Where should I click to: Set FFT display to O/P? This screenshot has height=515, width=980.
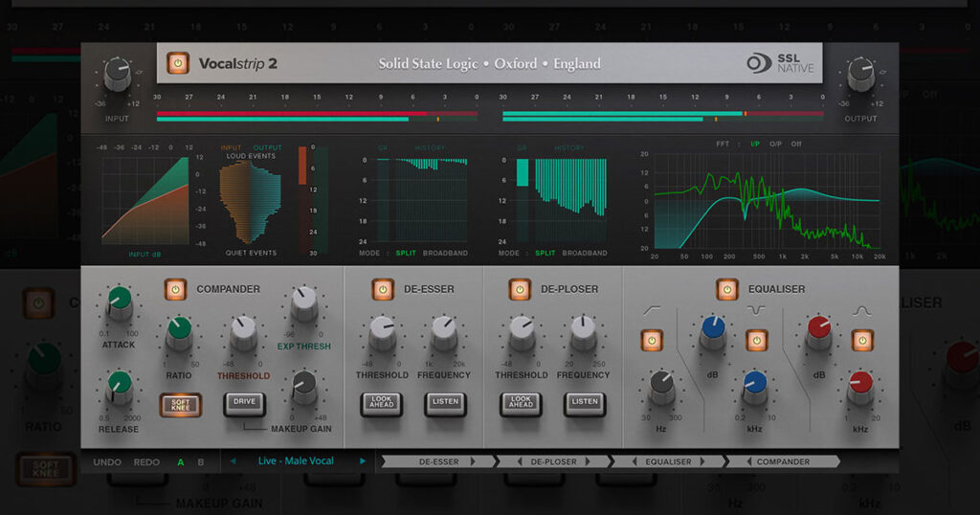click(x=775, y=144)
